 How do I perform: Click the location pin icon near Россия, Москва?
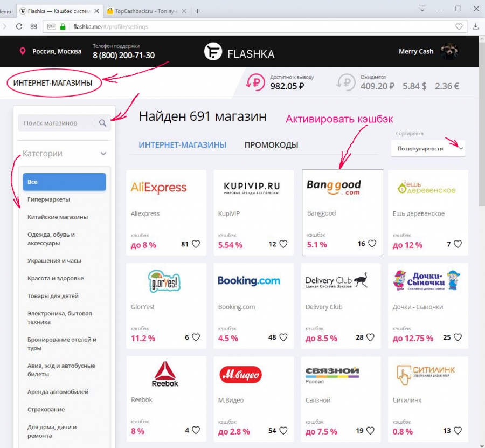(22, 51)
